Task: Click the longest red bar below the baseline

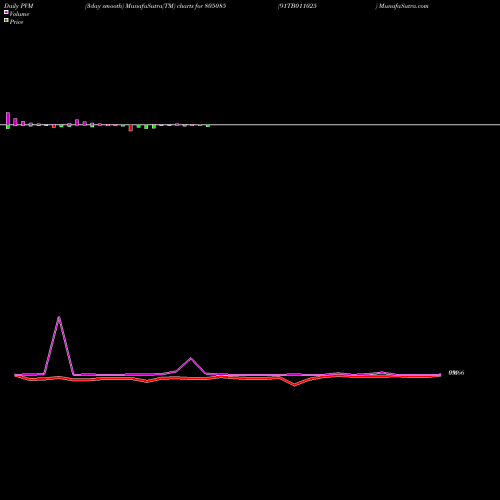Action: 131,128
